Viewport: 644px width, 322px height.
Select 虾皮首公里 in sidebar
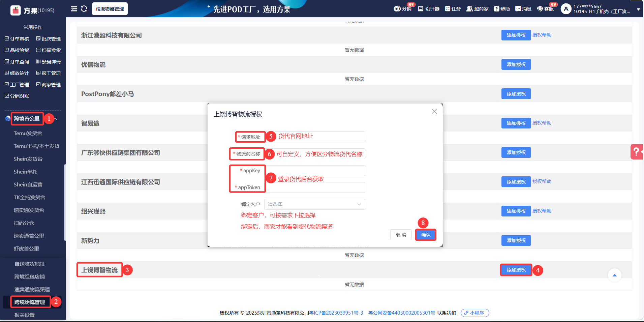[x=26, y=249]
